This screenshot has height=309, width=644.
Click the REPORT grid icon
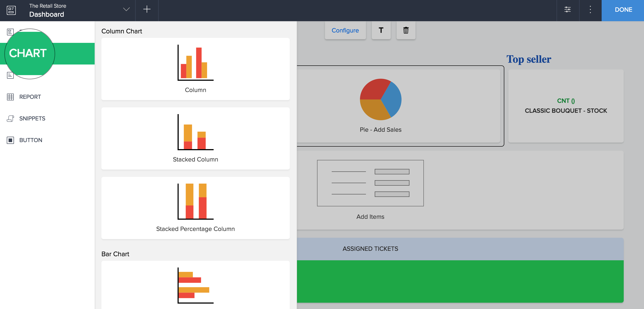click(10, 97)
